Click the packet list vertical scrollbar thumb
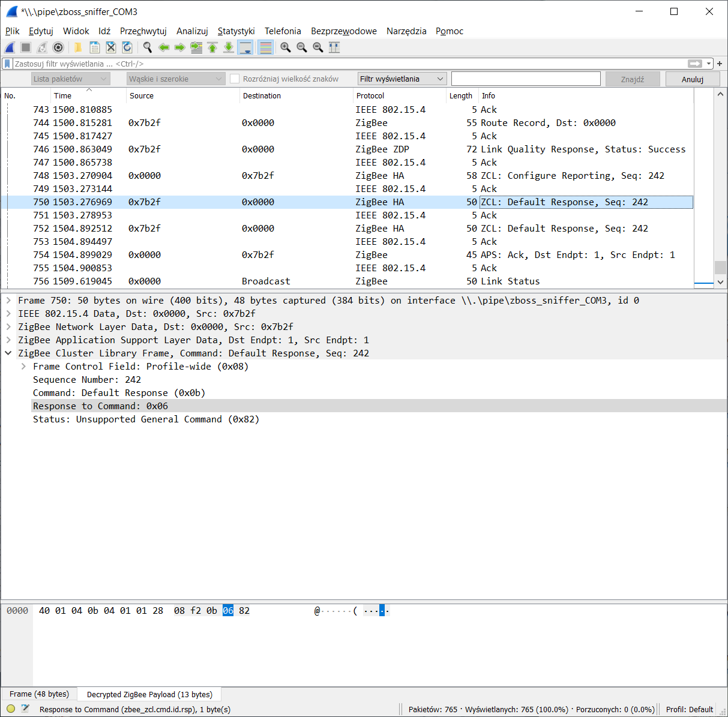 (720, 267)
